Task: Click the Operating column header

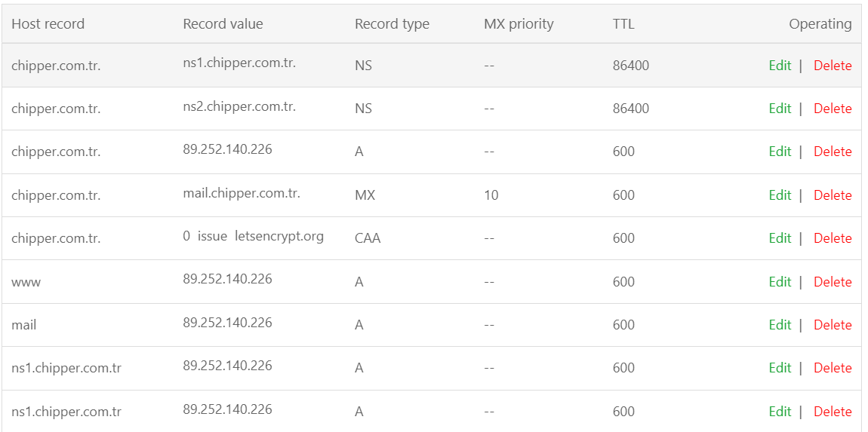Action: pos(820,24)
